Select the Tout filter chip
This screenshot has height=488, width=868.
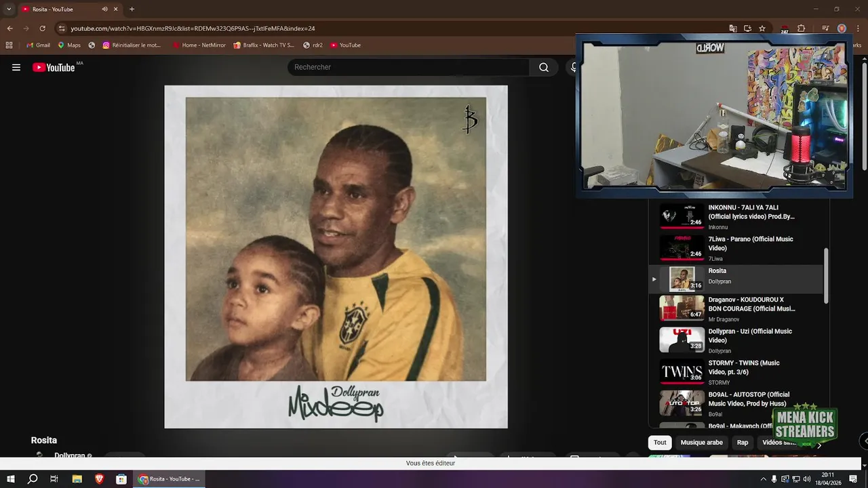[x=660, y=443]
